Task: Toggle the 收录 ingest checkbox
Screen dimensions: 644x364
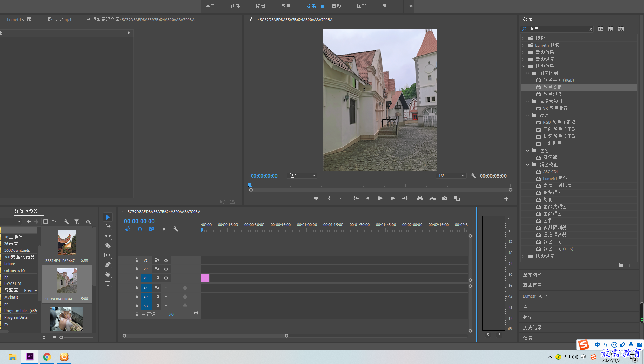Action: coord(46,222)
